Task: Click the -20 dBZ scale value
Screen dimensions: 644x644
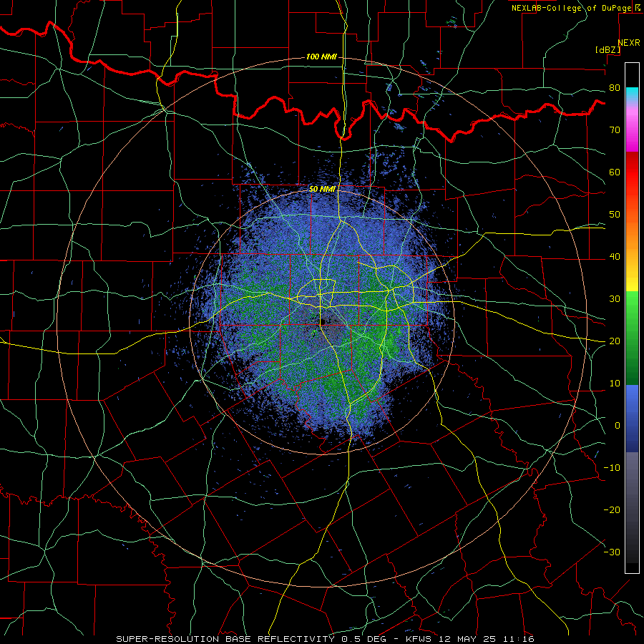Action: [612, 509]
